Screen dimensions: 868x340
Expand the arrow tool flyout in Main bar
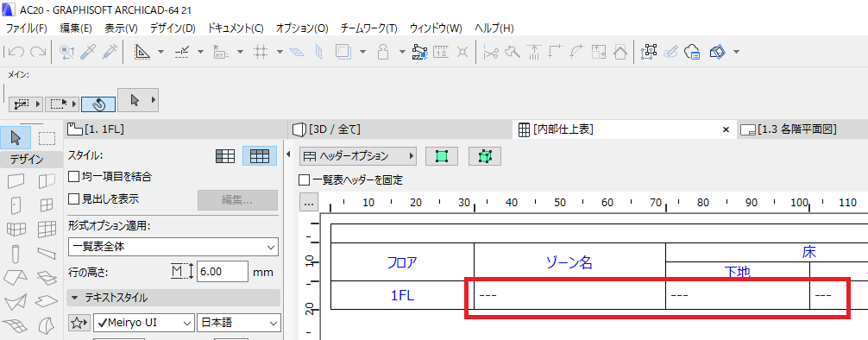click(x=153, y=101)
